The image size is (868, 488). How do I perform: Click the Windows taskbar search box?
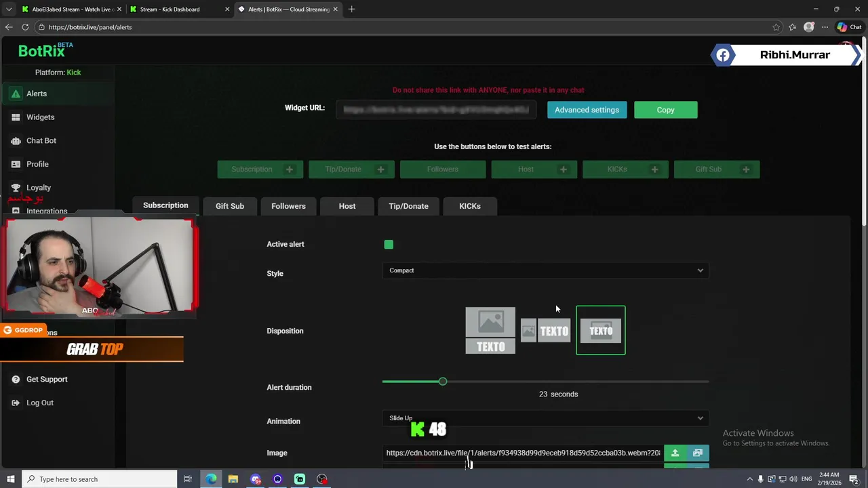99,479
